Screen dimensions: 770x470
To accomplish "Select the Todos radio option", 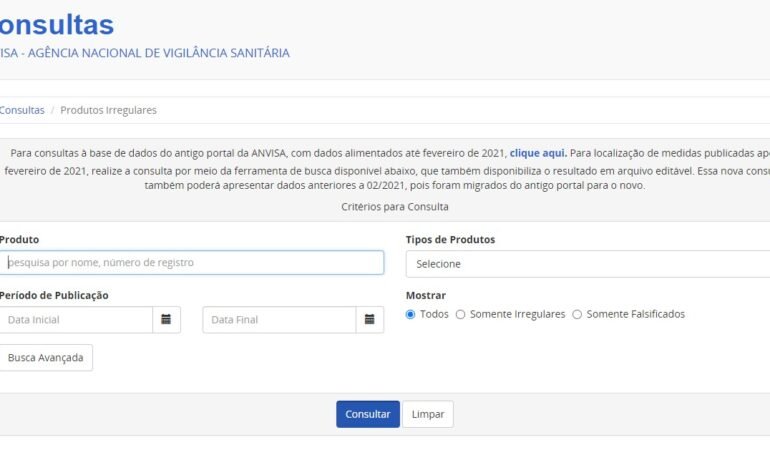I will coord(410,314).
